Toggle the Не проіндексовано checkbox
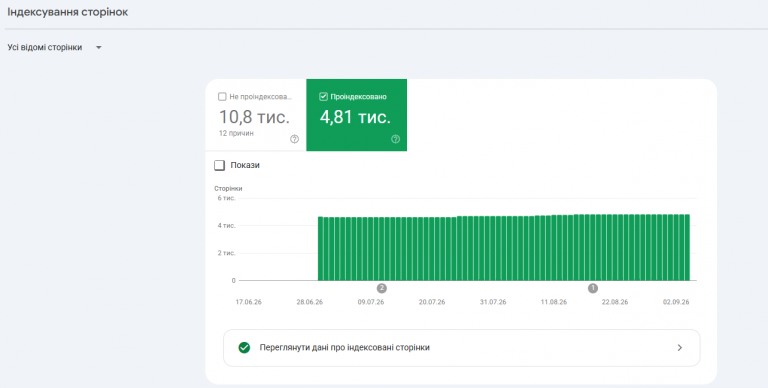768x388 pixels. pos(222,97)
